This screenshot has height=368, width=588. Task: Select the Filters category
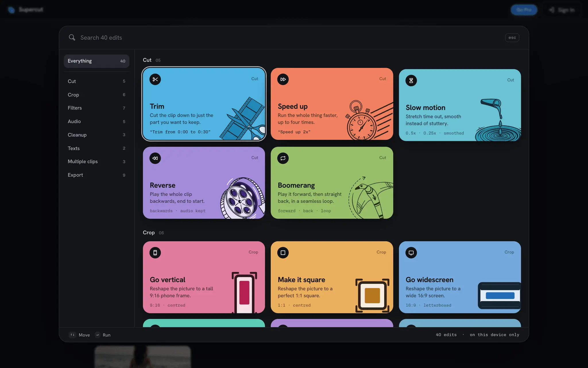(96, 108)
